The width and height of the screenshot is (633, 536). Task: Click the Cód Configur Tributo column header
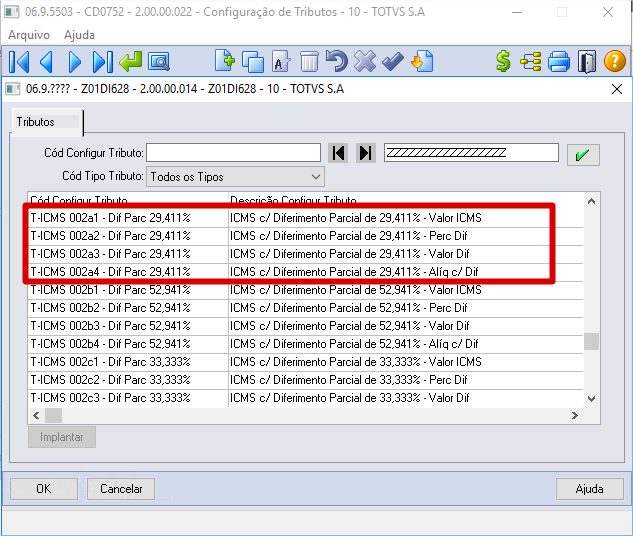pos(128,200)
